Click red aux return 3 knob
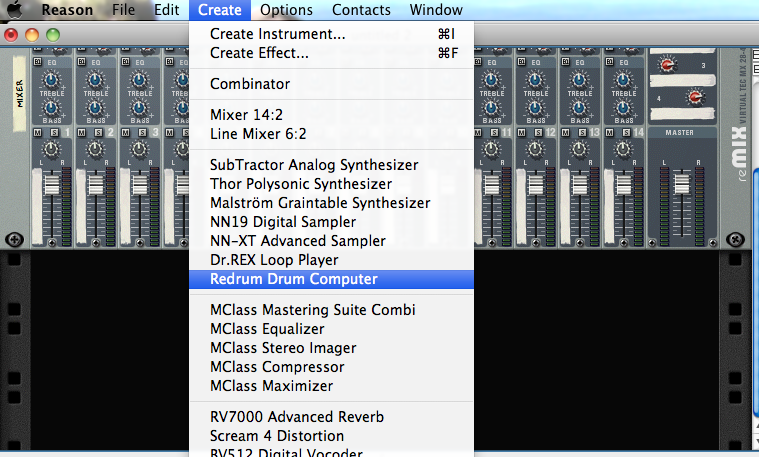Viewport: 759px width, 457px height. coord(669,65)
